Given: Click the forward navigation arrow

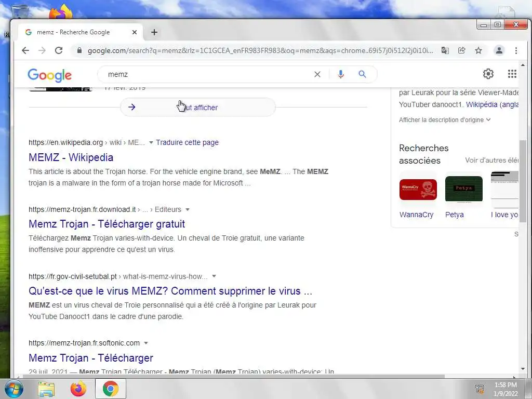Looking at the screenshot, I should (x=42, y=50).
